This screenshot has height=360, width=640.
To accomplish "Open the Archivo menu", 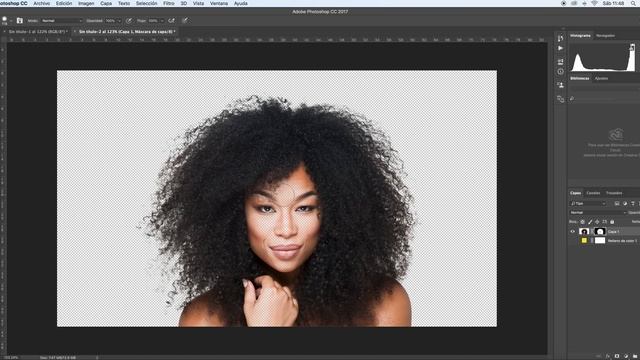I will (x=42, y=3).
